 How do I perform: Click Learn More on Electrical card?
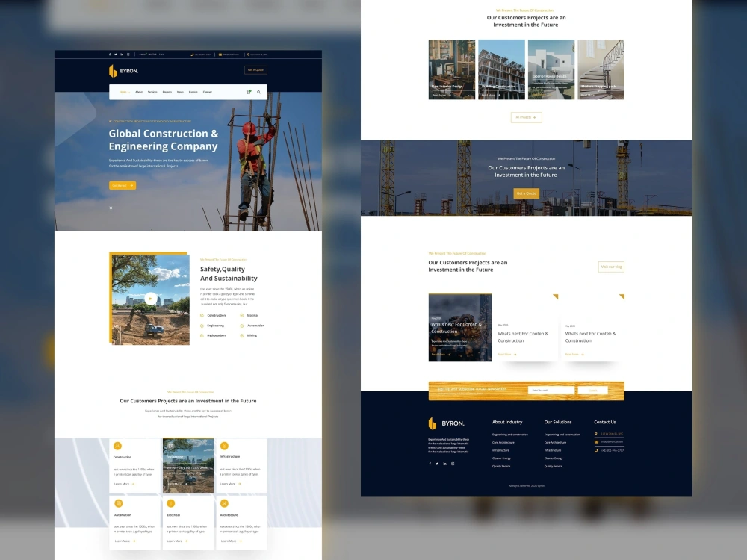[177, 541]
